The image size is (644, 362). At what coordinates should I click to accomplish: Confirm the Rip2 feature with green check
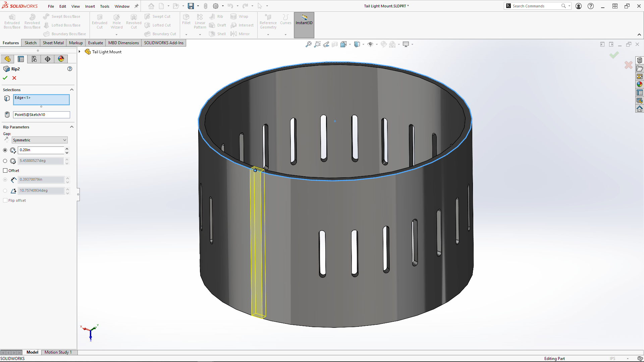coord(5,78)
